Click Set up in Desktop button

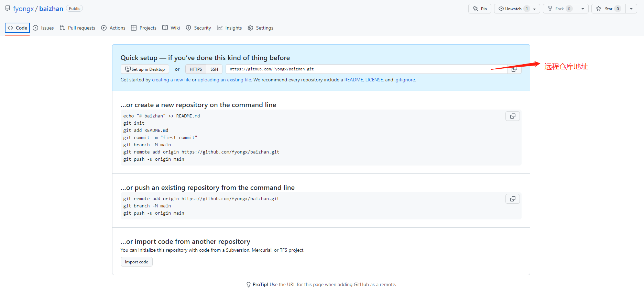pyautogui.click(x=145, y=69)
